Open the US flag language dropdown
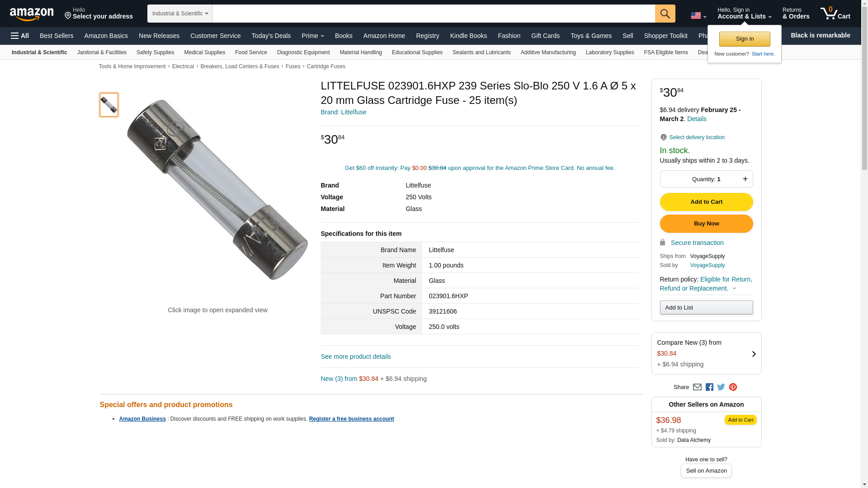Image resolution: width=868 pixels, height=488 pixels. point(698,16)
